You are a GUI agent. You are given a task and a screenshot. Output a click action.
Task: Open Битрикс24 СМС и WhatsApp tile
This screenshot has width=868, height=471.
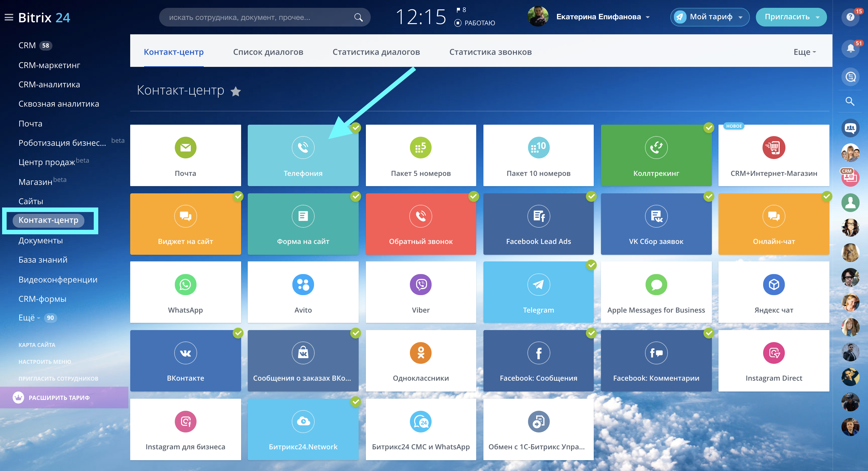[x=420, y=429]
